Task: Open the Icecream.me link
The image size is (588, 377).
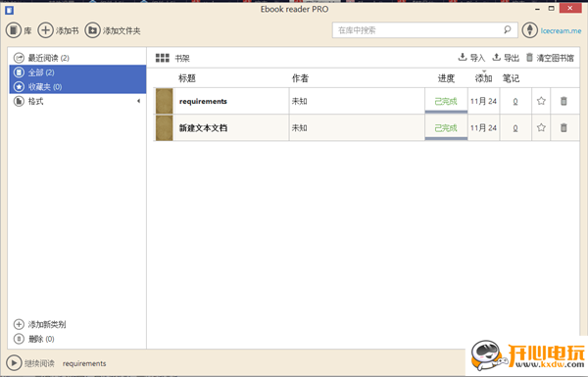Action: (561, 30)
